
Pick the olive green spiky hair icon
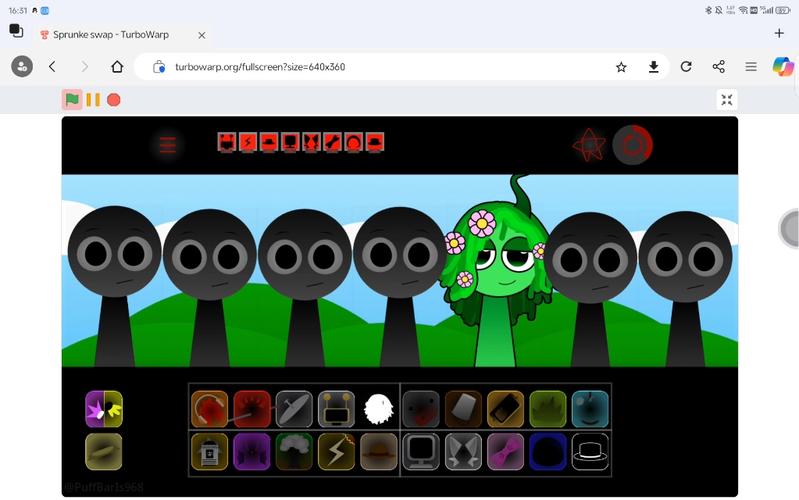coord(548,409)
